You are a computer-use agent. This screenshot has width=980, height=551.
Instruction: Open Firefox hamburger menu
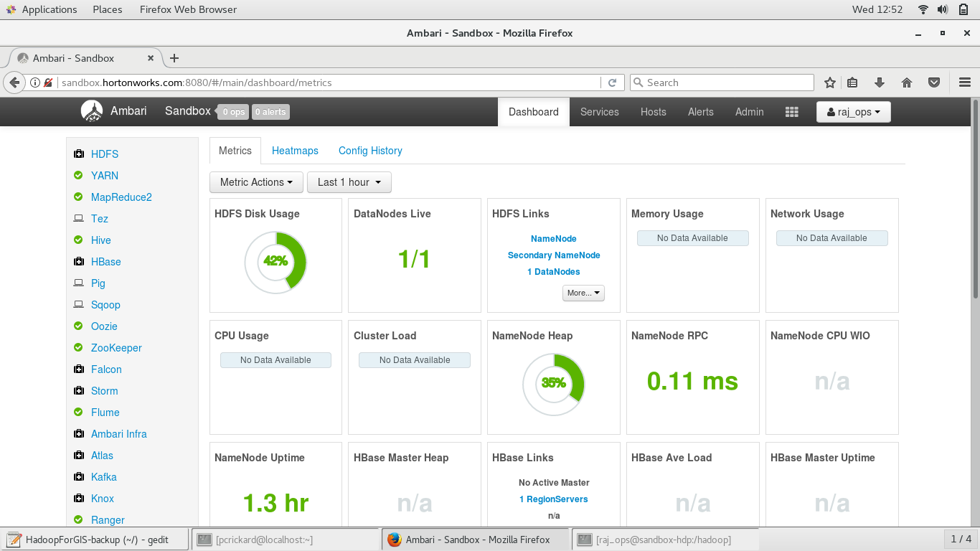coord(964,83)
